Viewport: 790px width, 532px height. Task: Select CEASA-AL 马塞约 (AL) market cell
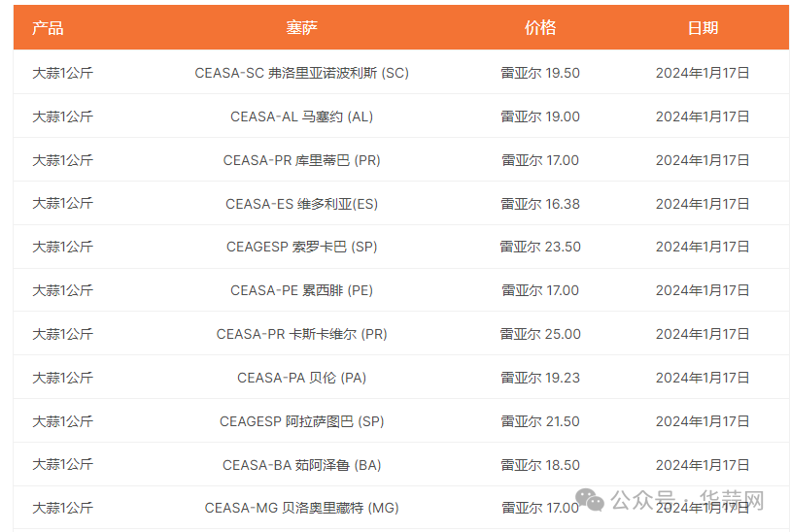coord(302,116)
